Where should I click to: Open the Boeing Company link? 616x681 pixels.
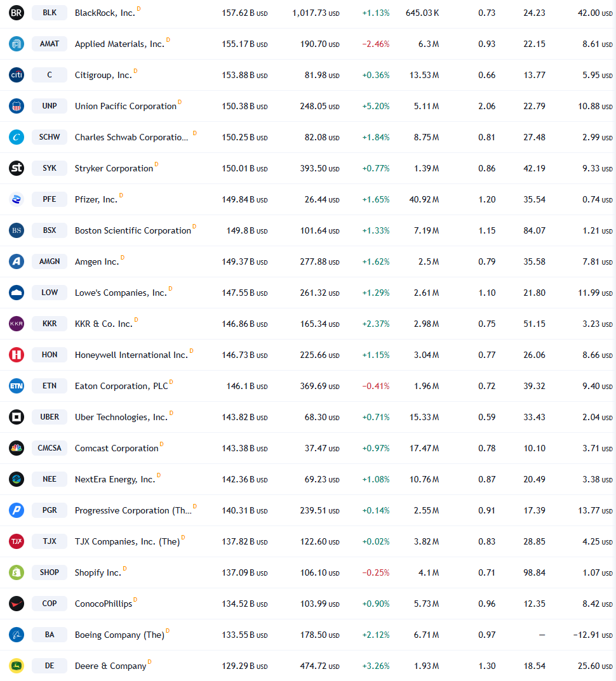point(119,635)
